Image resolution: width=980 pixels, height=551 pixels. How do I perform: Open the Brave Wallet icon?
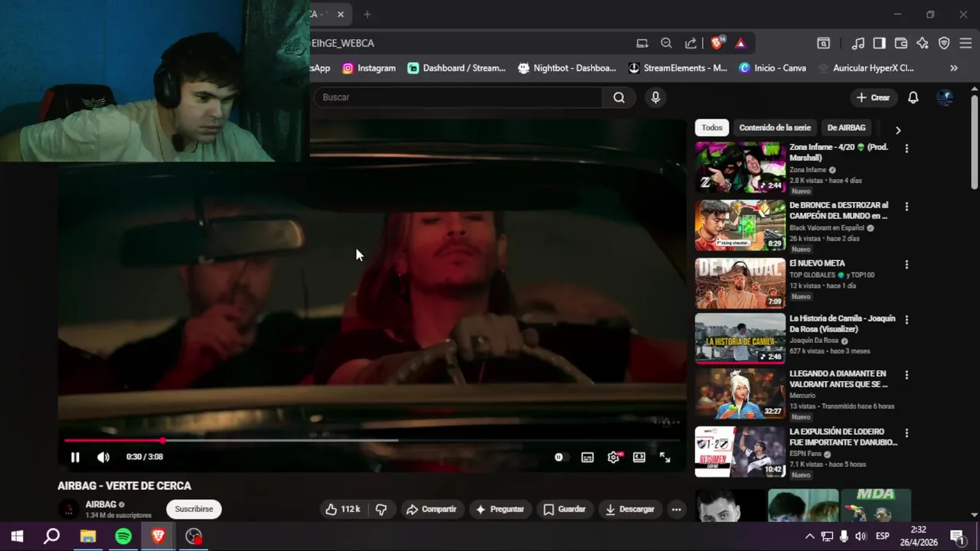coord(901,43)
